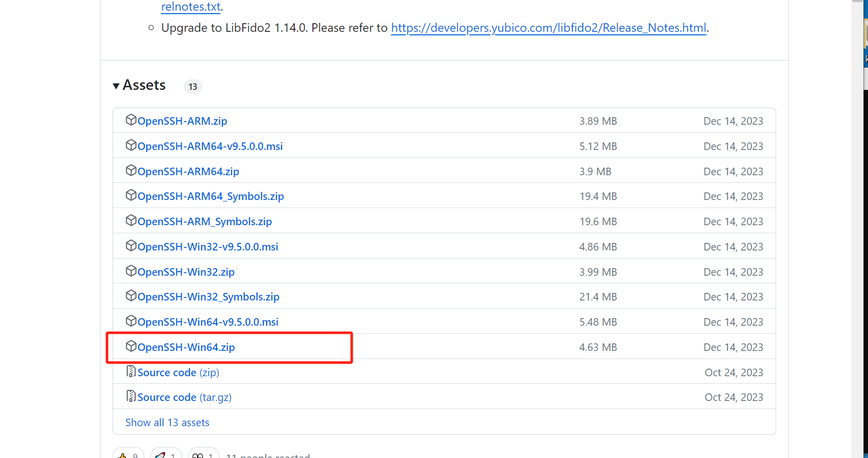This screenshot has width=868, height=458.
Task: Click zip file icon beside Source code (tar.gz)
Action: coord(131,396)
